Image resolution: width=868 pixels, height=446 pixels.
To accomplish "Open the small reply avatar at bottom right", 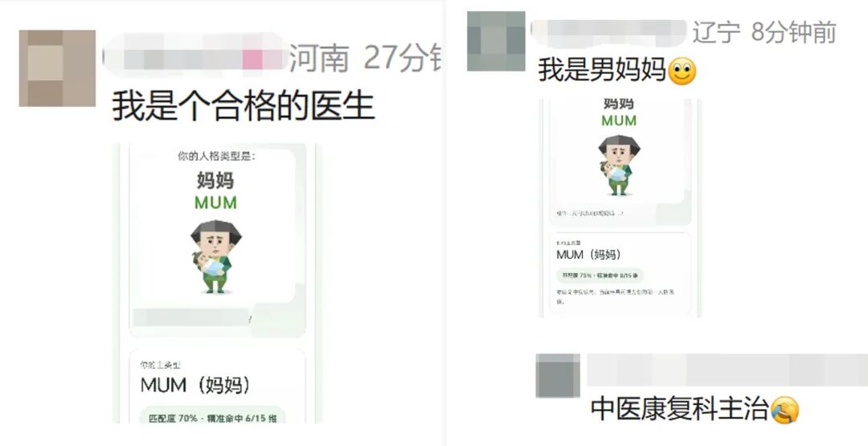I will click(x=558, y=376).
